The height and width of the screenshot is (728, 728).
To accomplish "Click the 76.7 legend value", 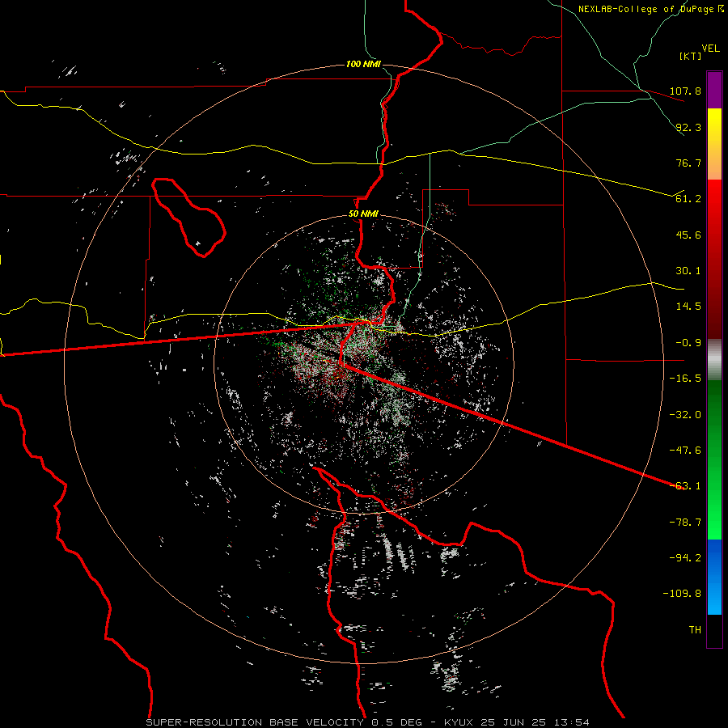I will [x=688, y=163].
